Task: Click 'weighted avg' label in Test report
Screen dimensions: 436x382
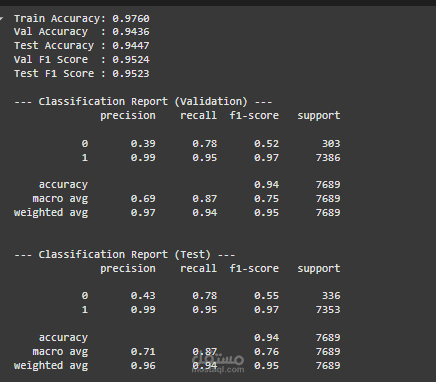Action: (x=51, y=366)
